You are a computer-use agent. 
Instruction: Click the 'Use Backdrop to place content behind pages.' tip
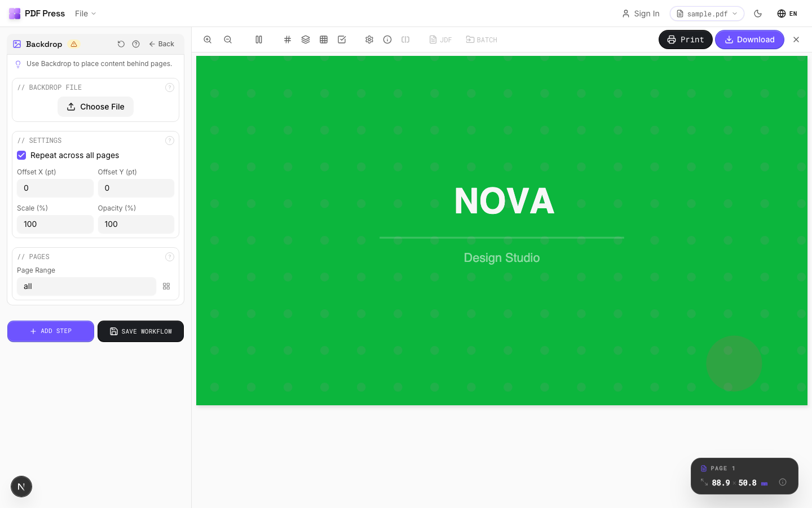(99, 64)
